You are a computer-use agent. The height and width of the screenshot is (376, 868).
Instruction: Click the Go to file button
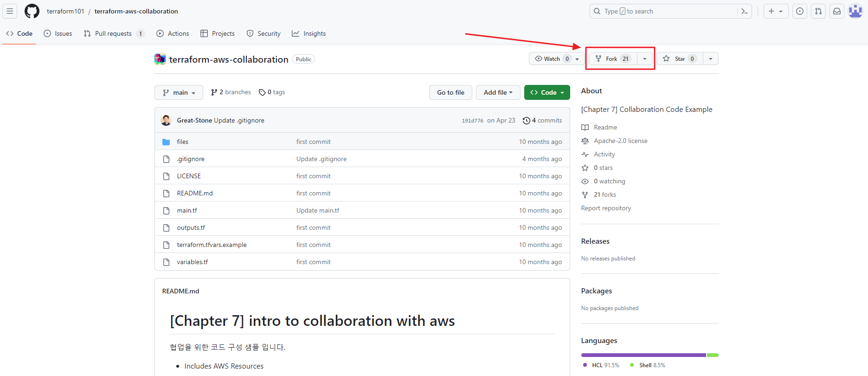click(450, 92)
